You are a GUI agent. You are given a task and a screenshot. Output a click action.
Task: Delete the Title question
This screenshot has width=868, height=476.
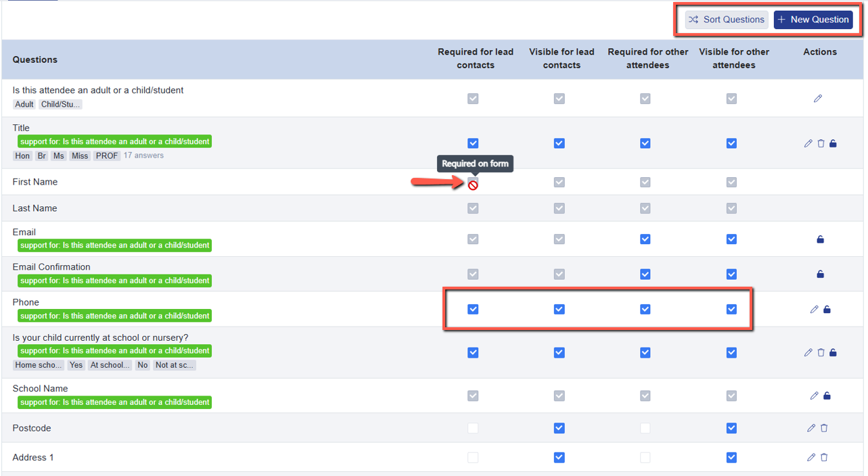pos(820,143)
